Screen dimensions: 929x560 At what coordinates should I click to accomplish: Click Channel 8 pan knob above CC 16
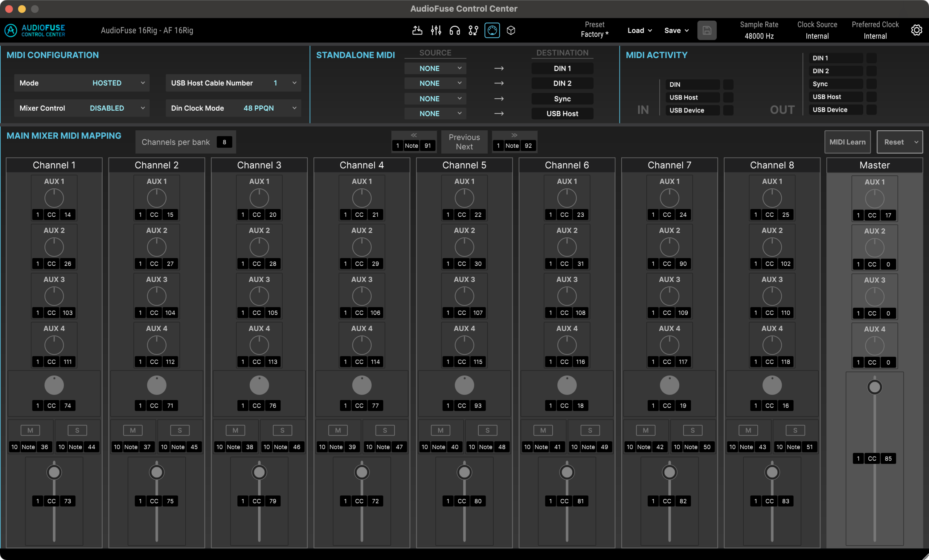(772, 385)
